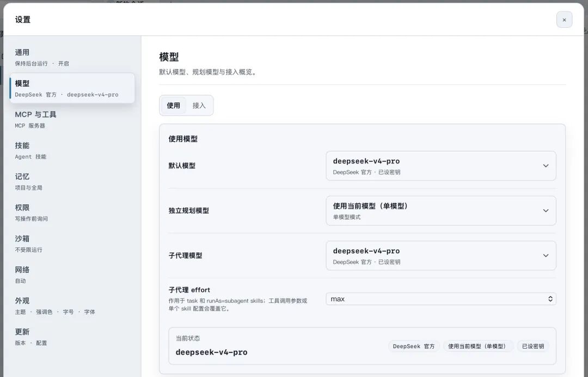Click the chevron icon in 默认模型 selector
The image size is (588, 377).
pos(546,166)
